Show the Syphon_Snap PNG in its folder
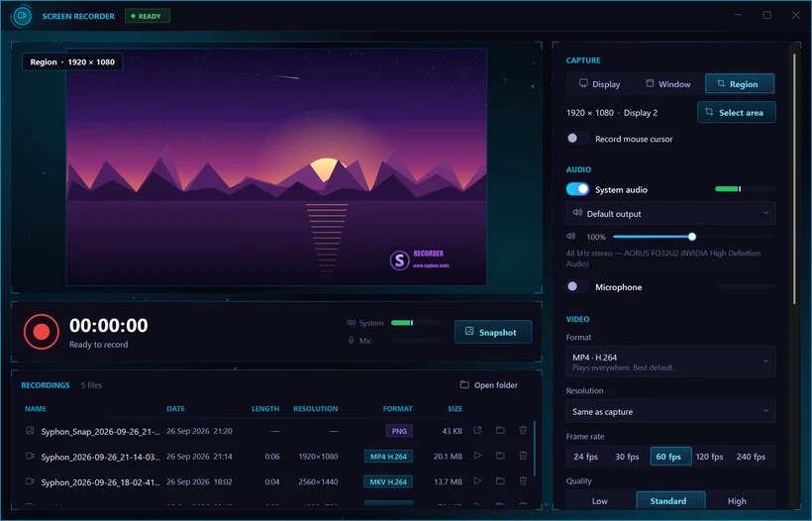This screenshot has height=521, width=812. [500, 430]
